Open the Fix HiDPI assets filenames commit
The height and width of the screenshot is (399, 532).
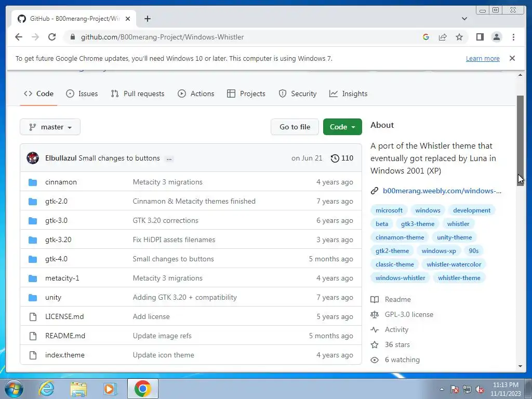coord(174,240)
